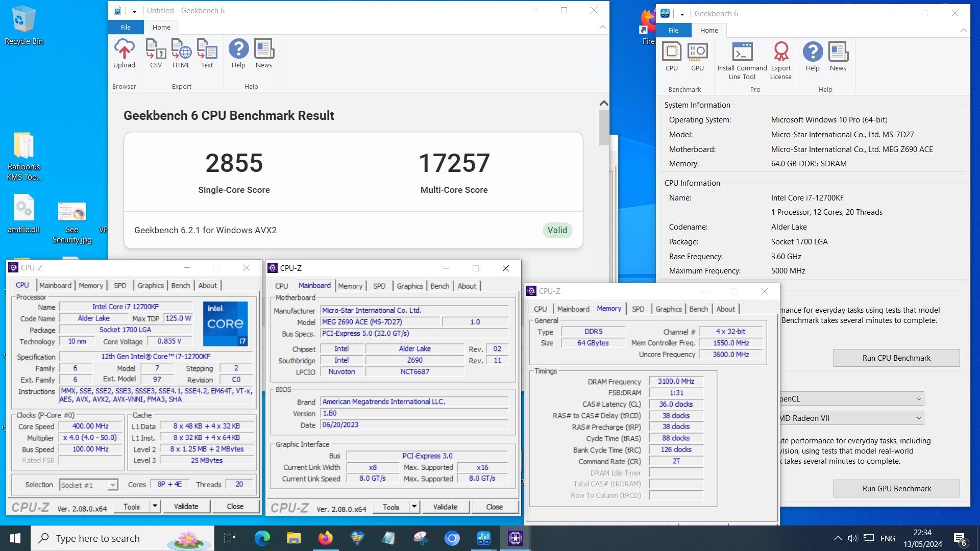
Task: Switch to Bench tab in left CPU-Z window
Action: (180, 285)
